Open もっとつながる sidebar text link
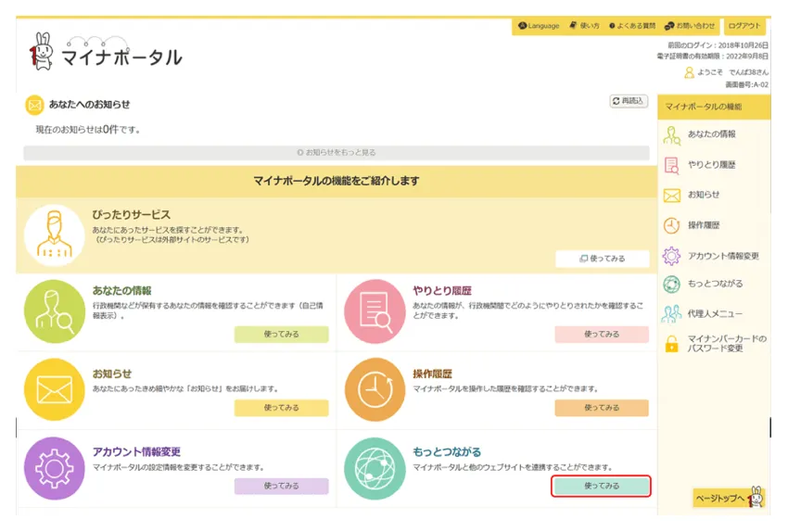 coord(715,284)
